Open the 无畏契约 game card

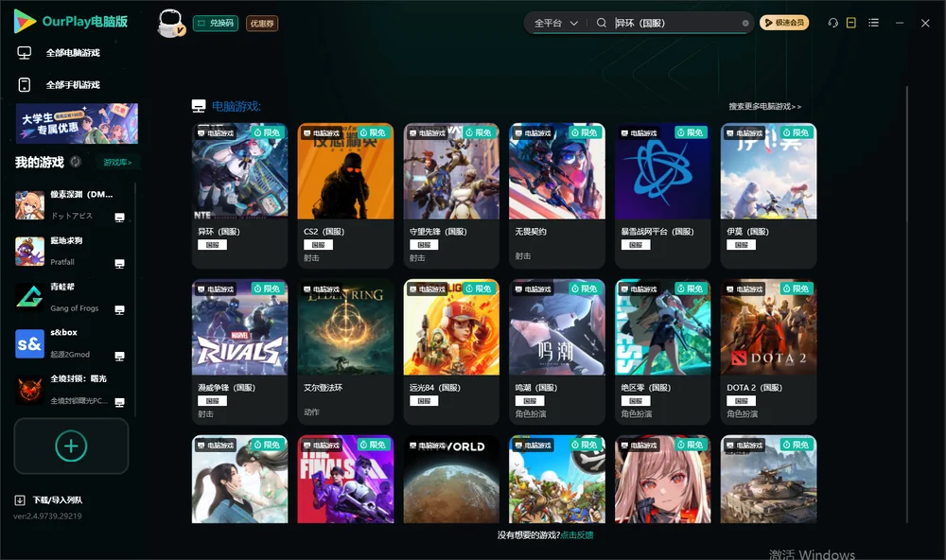point(557,196)
